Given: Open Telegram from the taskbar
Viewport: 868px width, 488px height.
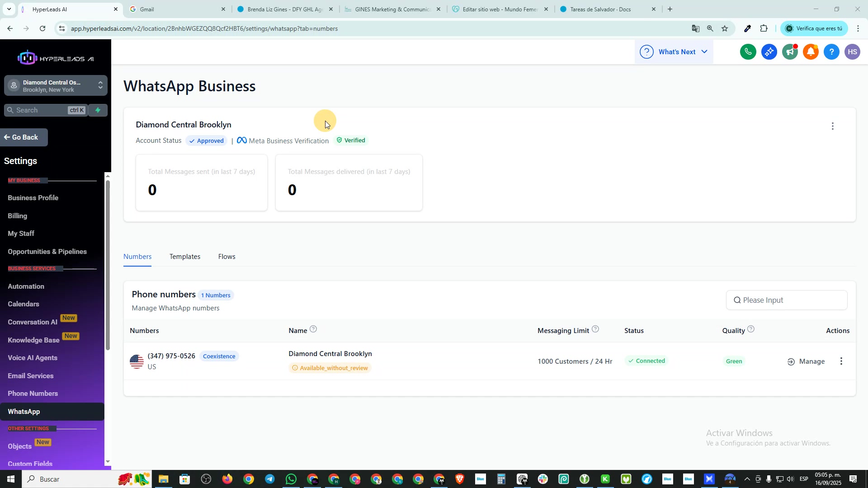Looking at the screenshot, I should coord(270,479).
